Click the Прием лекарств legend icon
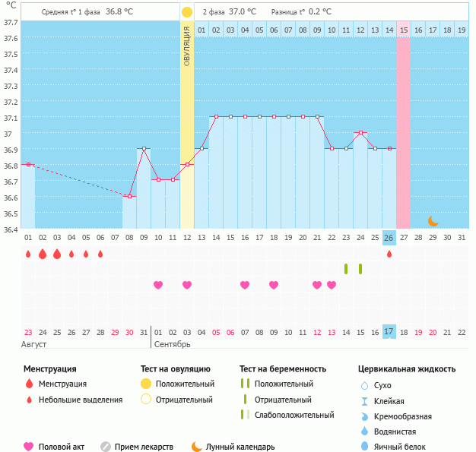The width and height of the screenshot is (476, 452). [106, 447]
